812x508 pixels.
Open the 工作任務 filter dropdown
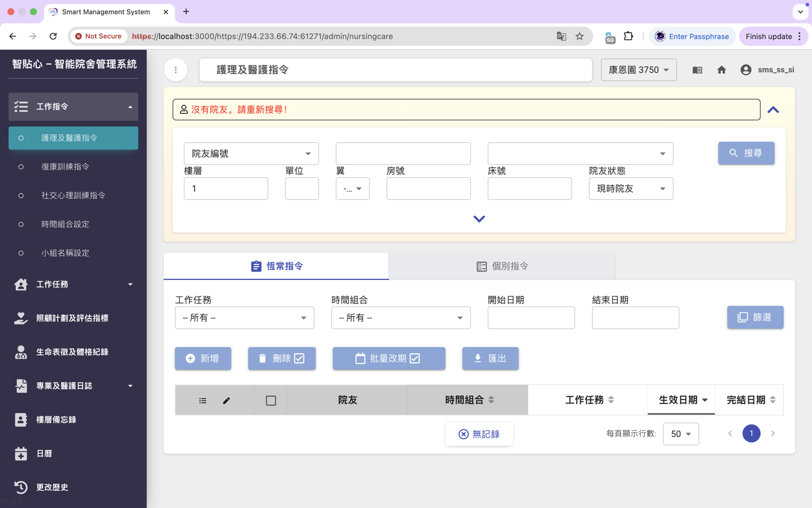[245, 318]
